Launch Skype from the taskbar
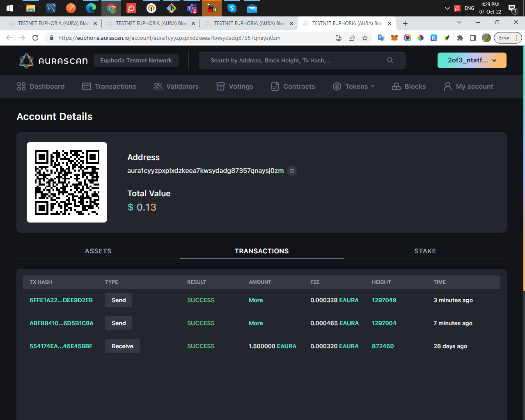This screenshot has width=525, height=420. (x=232, y=8)
